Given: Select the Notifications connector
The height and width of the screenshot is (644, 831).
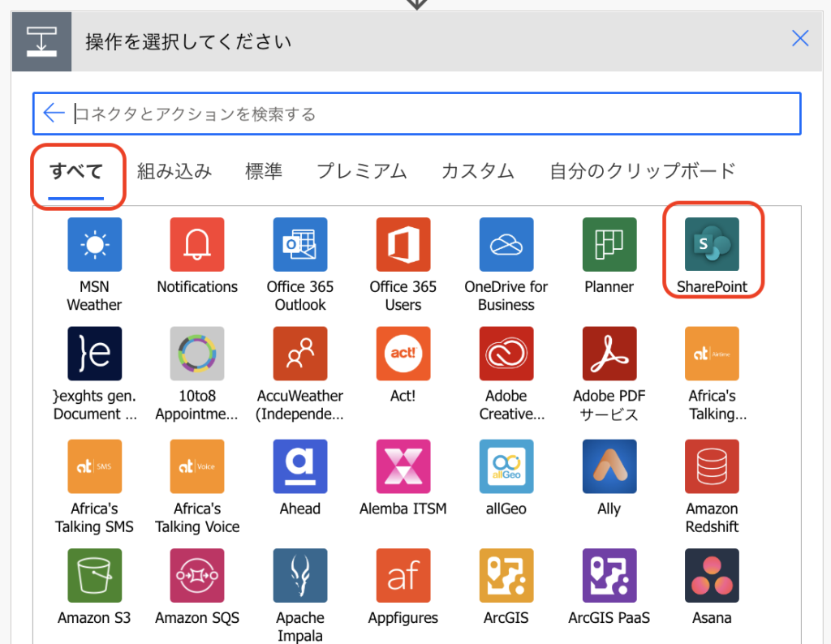Looking at the screenshot, I should click(197, 244).
